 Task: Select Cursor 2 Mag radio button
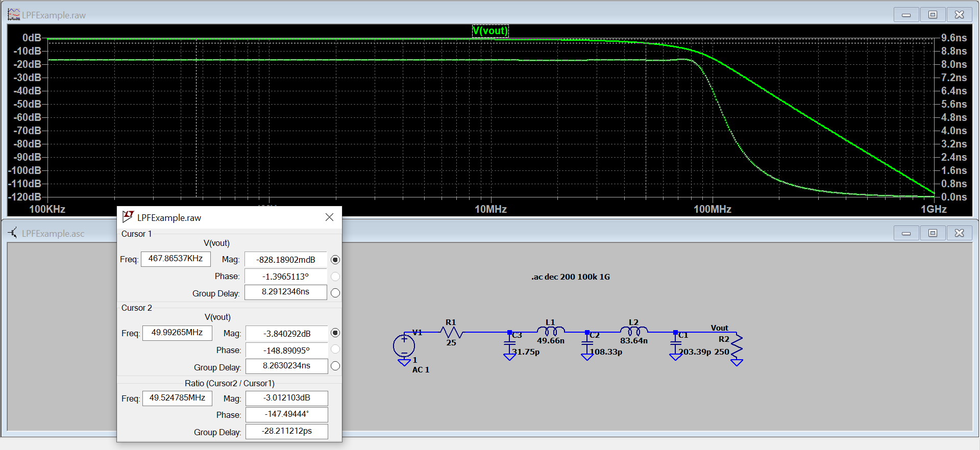[x=335, y=333]
